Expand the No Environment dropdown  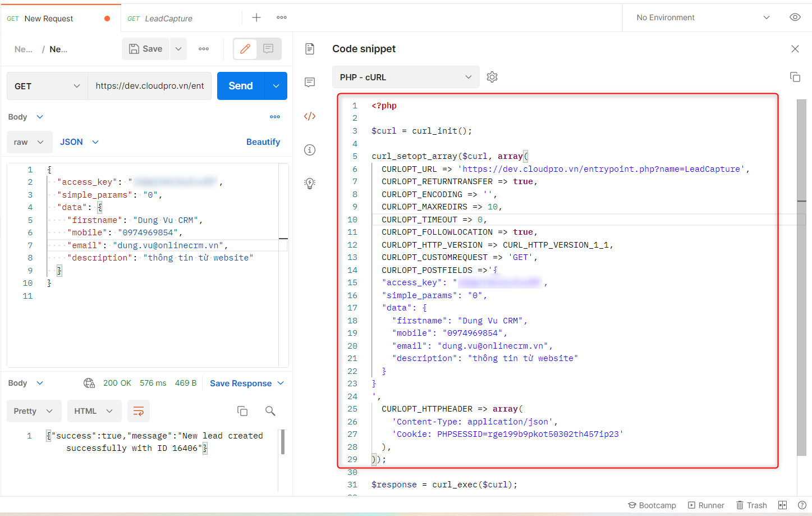704,17
